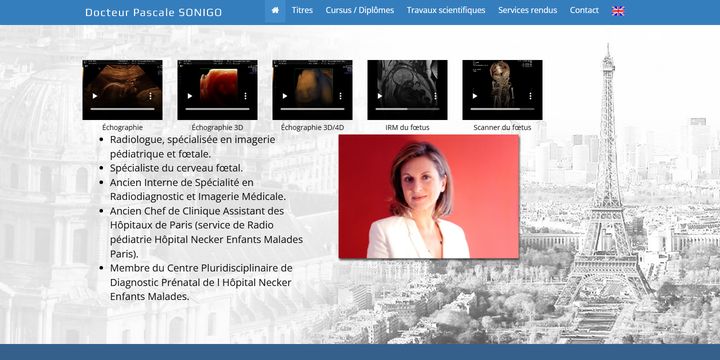
Task: Click the Échographie caption text
Action: point(123,127)
